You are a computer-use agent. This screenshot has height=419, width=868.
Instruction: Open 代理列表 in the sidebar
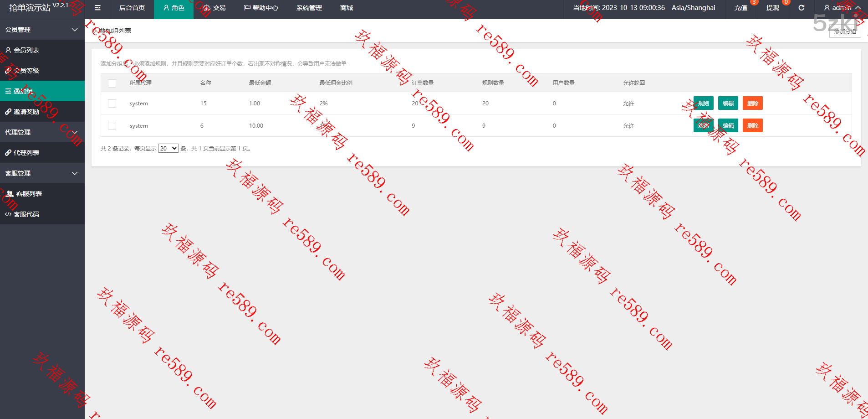[x=26, y=153]
